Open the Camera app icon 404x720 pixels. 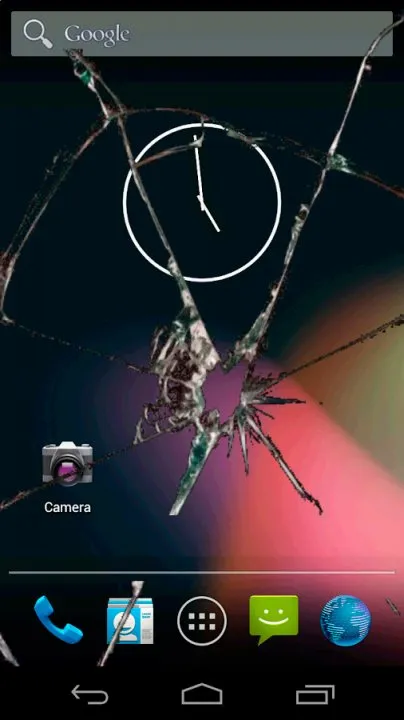[67, 464]
